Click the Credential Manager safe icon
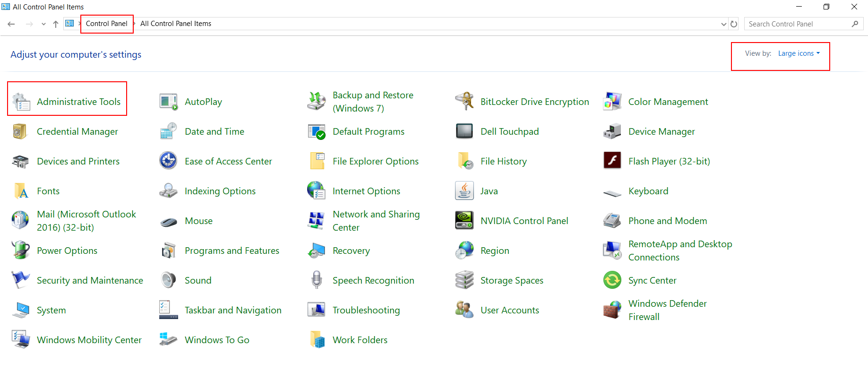 tap(21, 131)
